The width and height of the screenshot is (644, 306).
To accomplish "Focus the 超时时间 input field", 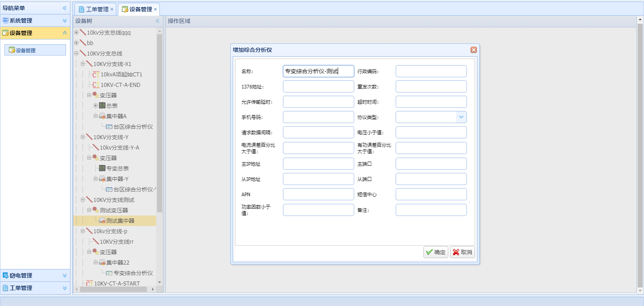I will [431, 102].
